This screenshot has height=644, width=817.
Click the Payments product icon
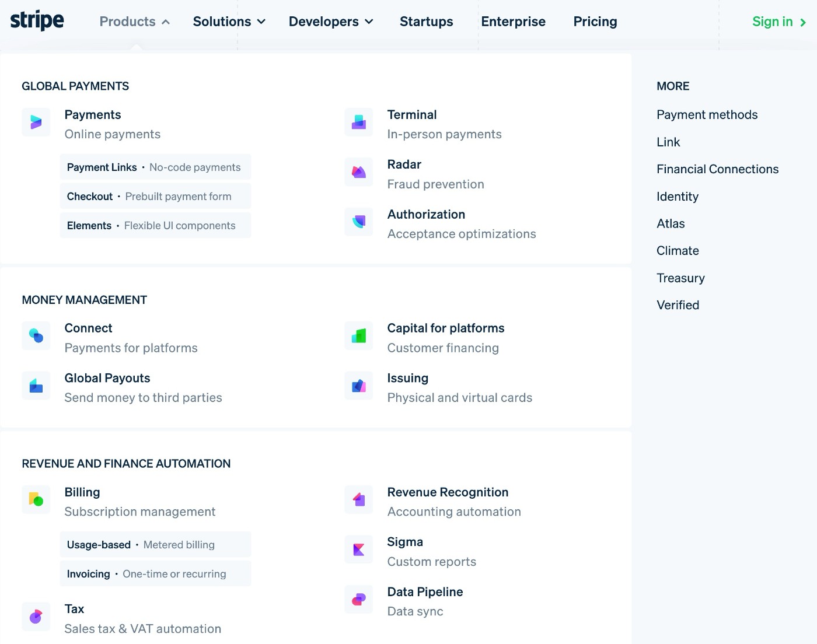[x=36, y=123]
